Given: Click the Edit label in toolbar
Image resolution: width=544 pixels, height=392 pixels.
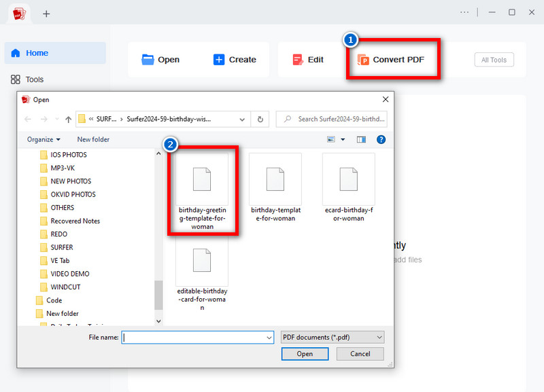Looking at the screenshot, I should click(316, 60).
